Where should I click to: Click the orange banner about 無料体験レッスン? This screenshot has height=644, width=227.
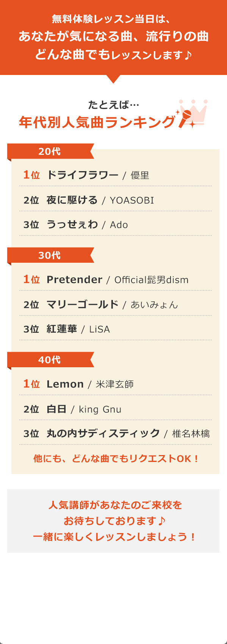pyautogui.click(x=113, y=37)
